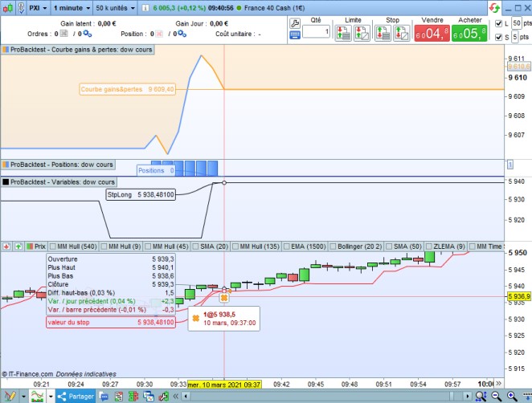Click the second Limite order icon
532x403 pixels.
362,33
